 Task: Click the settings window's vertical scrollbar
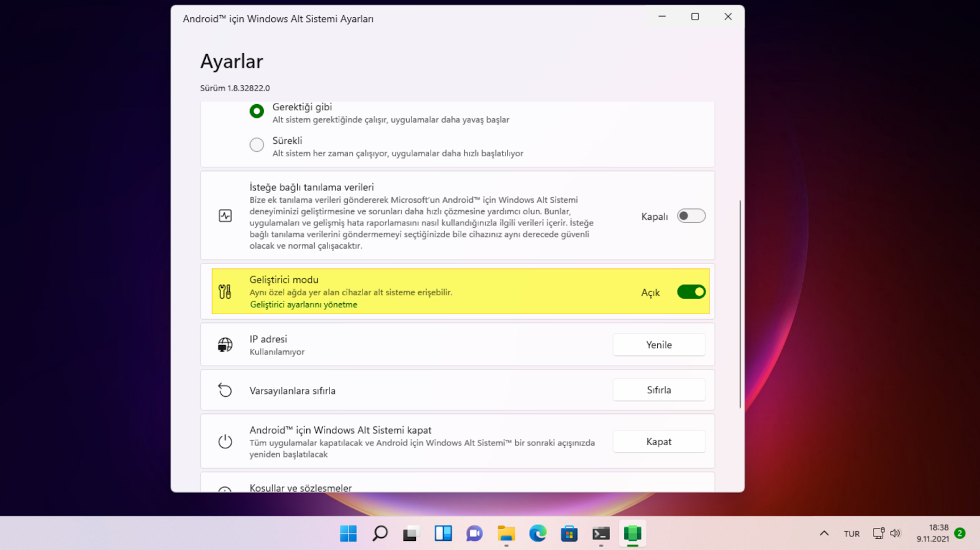(x=740, y=304)
